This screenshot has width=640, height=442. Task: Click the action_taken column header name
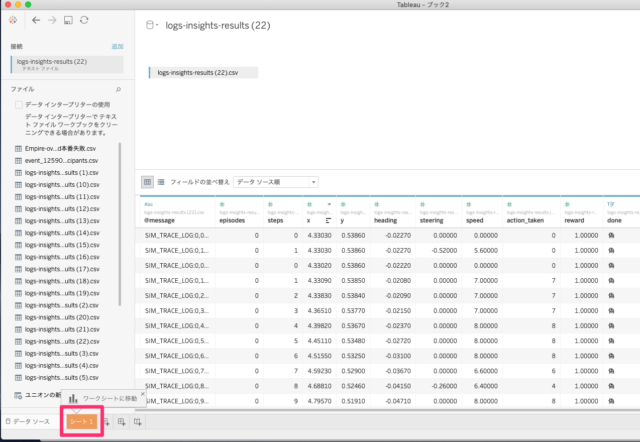tap(525, 220)
